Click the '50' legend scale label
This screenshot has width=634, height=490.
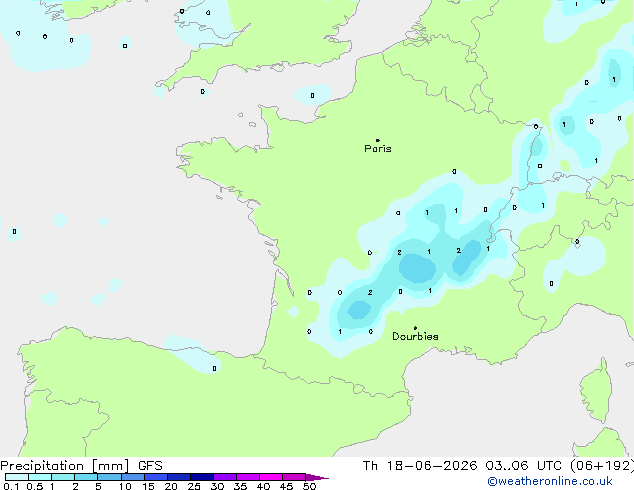coord(309,486)
